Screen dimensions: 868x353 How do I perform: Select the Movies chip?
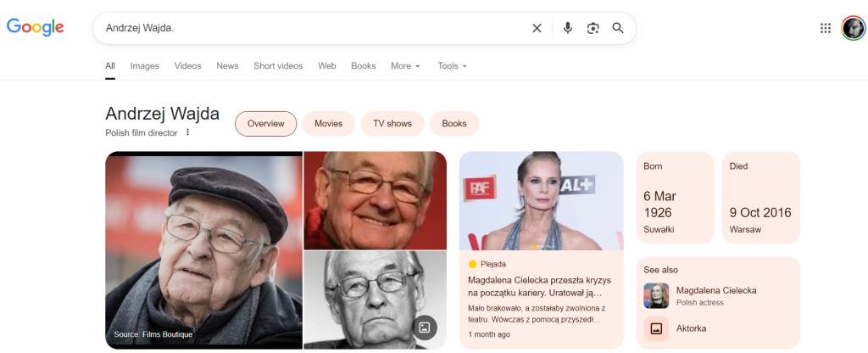328,124
